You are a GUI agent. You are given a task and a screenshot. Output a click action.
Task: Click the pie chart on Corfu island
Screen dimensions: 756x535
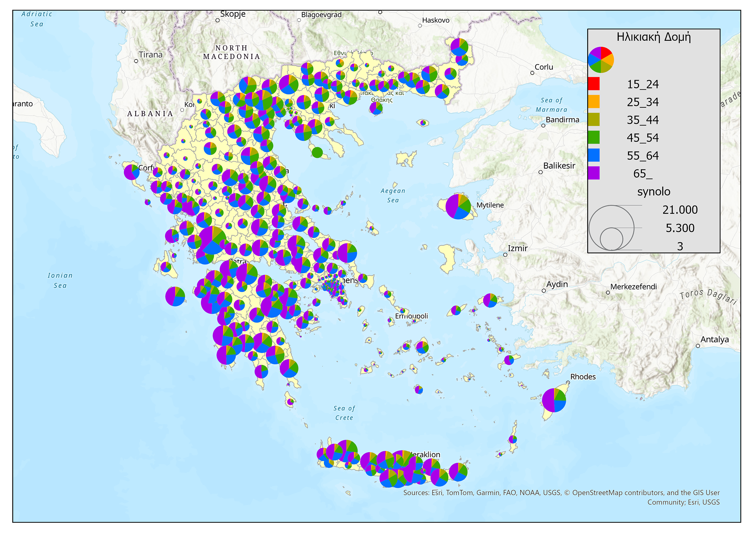pyautogui.click(x=131, y=172)
